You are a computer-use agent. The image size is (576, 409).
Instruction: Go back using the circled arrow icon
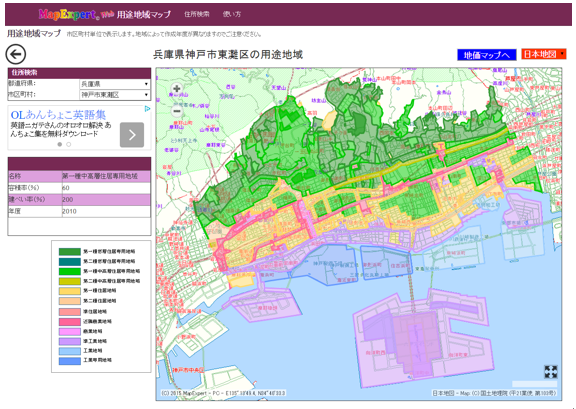click(15, 54)
